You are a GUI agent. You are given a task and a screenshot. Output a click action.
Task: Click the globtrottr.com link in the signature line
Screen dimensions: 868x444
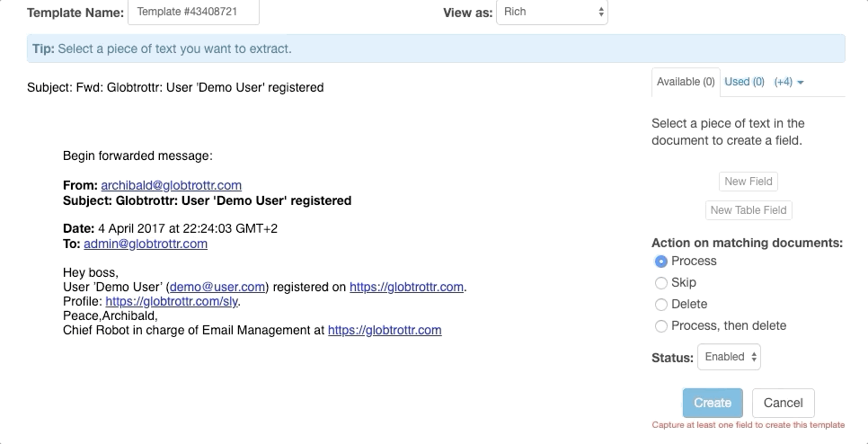click(x=385, y=330)
